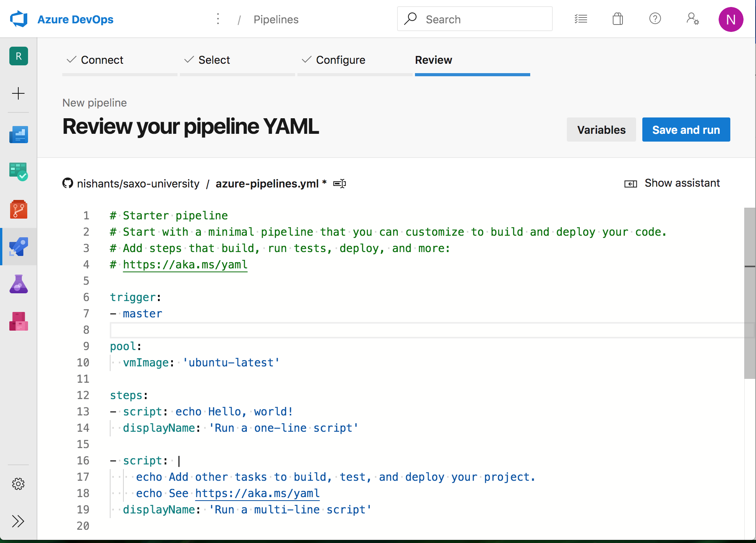Click the Review tab

[433, 60]
